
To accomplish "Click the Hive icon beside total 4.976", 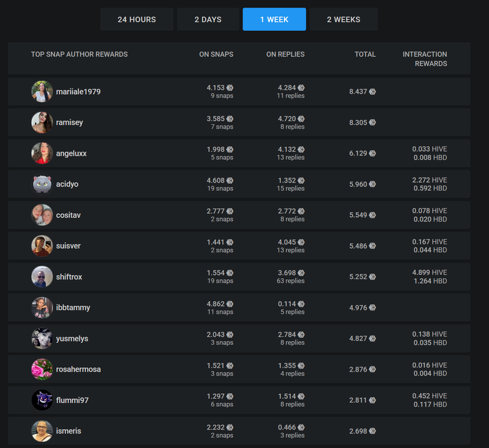I will tap(372, 308).
